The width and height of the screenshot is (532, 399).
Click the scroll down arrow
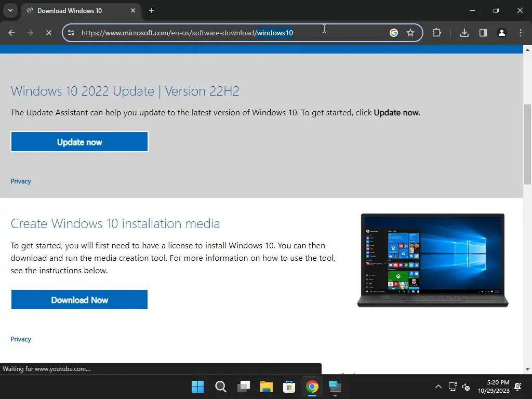pyautogui.click(x=527, y=369)
